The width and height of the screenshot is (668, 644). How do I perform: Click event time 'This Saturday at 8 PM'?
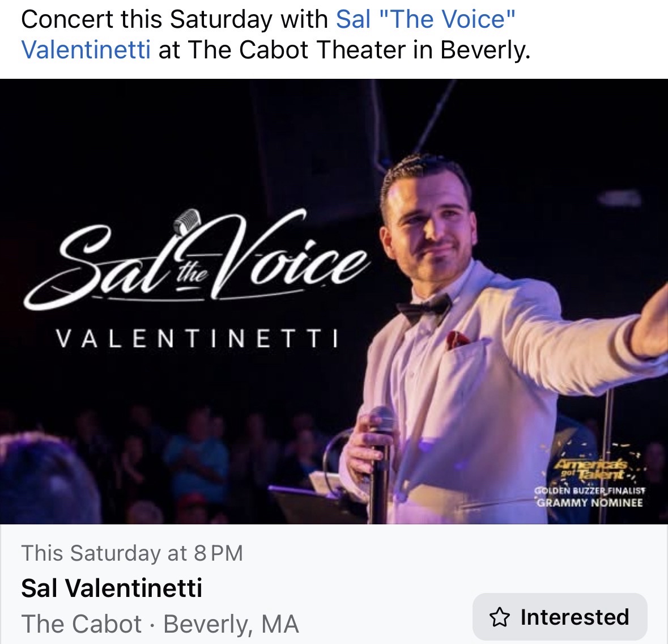coord(132,553)
